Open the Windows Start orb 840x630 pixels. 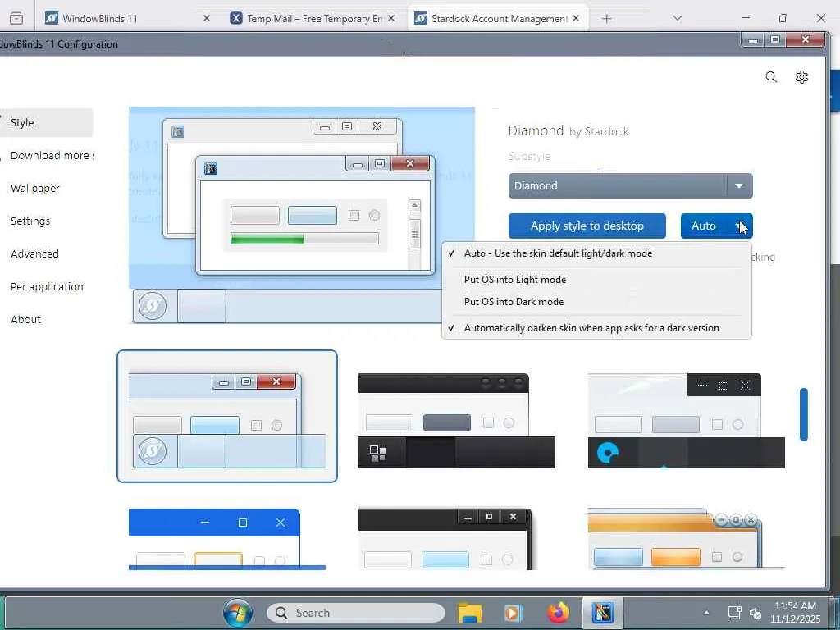[237, 612]
